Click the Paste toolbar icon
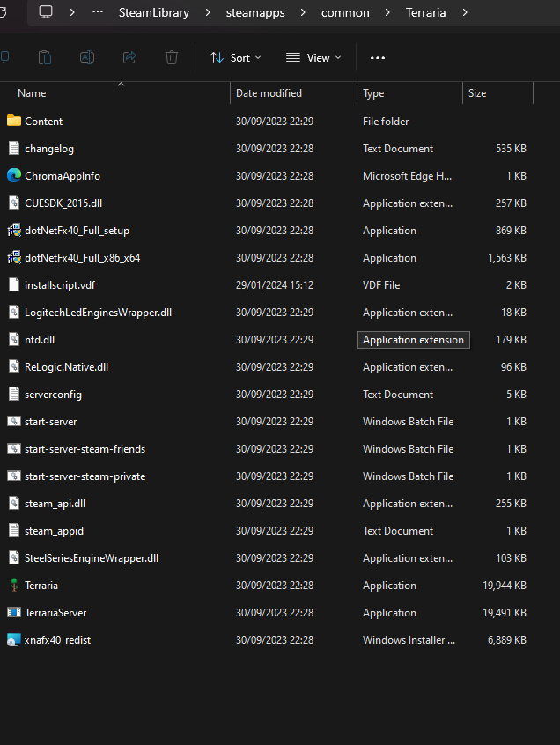 click(x=45, y=57)
